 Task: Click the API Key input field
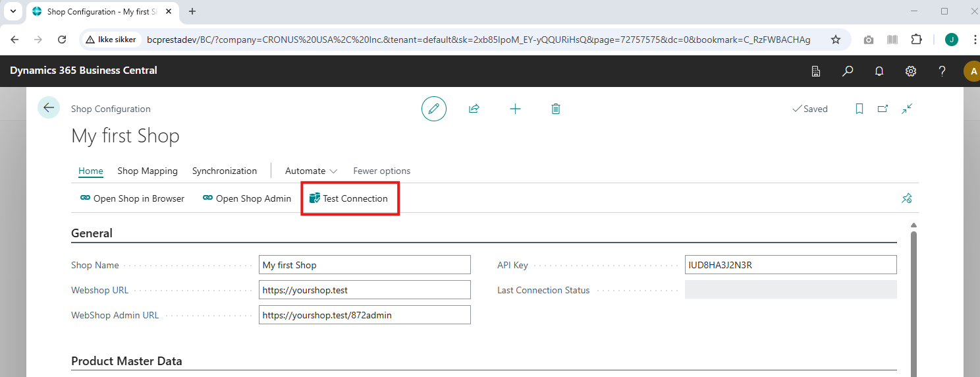point(791,265)
